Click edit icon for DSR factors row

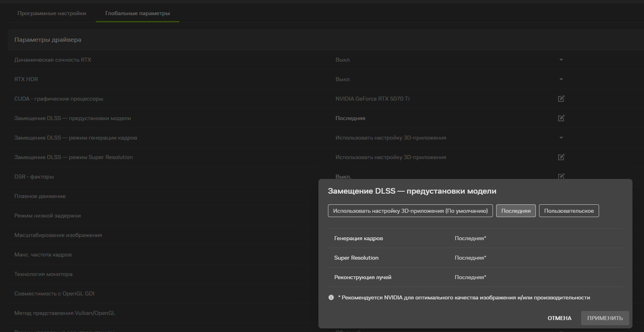tap(561, 176)
